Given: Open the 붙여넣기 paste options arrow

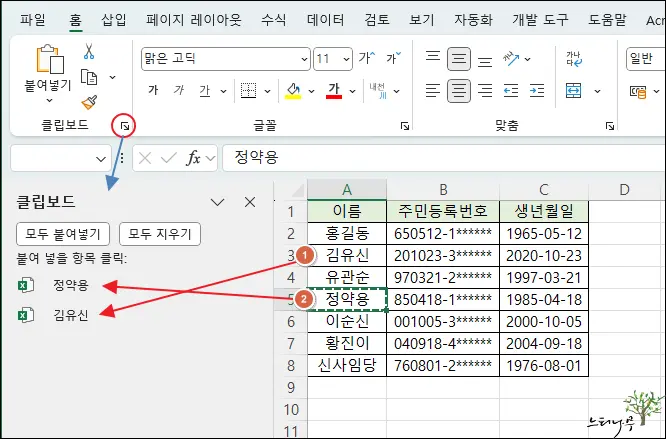Looking at the screenshot, I should [49, 101].
